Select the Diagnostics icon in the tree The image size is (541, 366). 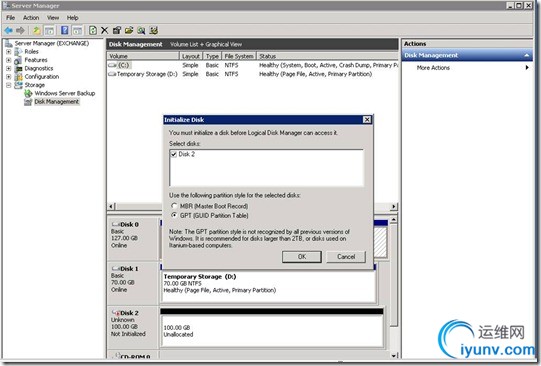[19, 69]
